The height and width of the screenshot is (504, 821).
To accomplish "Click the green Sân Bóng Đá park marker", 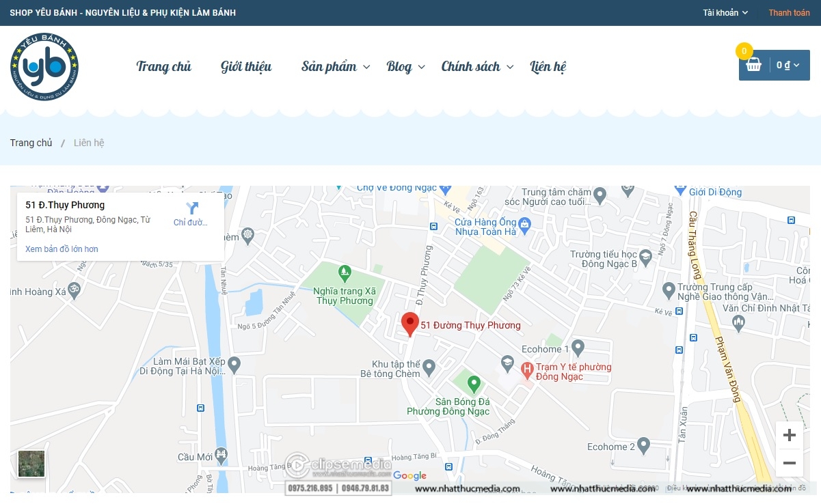I will (x=474, y=384).
